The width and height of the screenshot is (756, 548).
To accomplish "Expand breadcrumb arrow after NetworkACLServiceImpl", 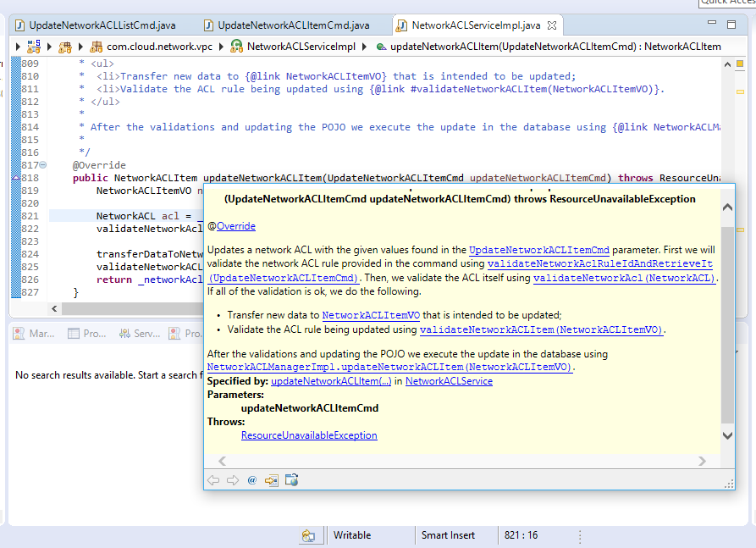I will [364, 47].
